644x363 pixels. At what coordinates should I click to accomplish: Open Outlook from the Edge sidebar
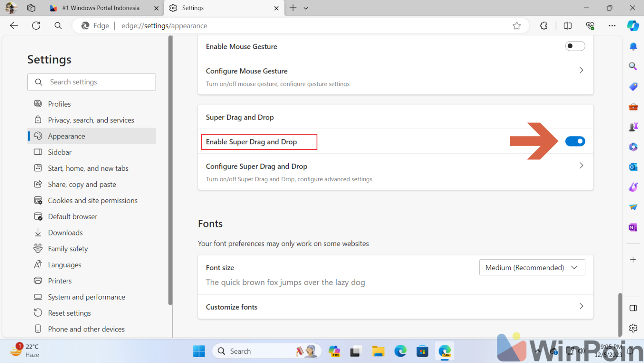(x=634, y=167)
